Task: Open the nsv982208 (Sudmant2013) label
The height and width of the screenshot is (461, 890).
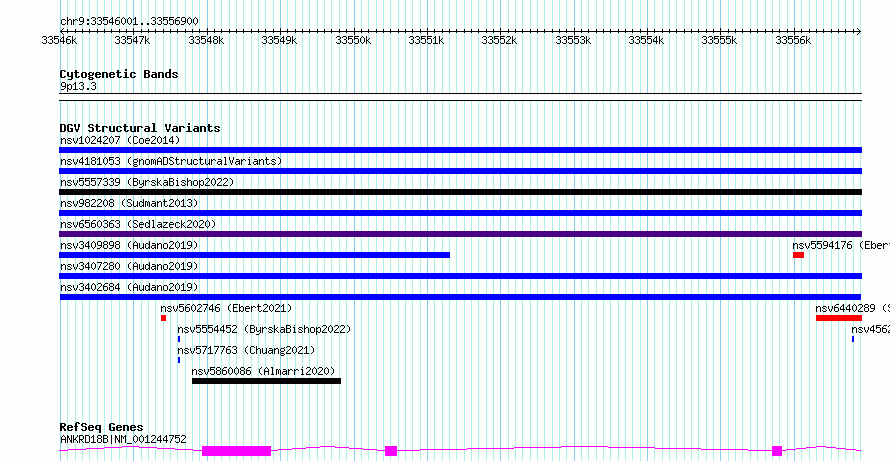Action: point(129,203)
